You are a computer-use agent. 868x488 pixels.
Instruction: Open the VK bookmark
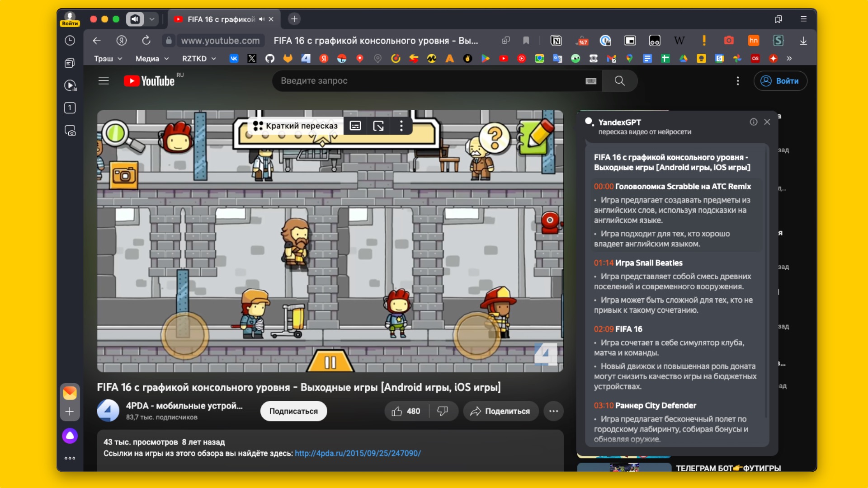pyautogui.click(x=234, y=58)
